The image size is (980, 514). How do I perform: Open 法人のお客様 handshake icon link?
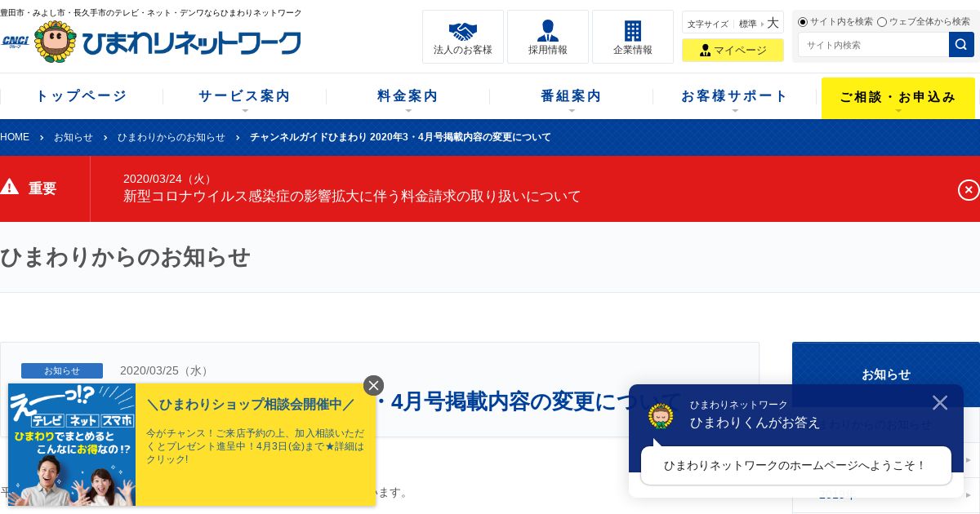point(463,37)
